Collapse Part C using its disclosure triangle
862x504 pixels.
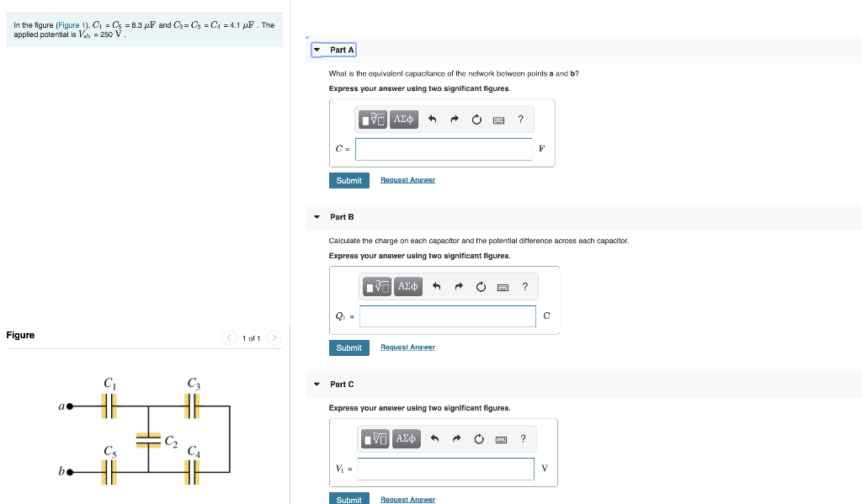click(317, 384)
